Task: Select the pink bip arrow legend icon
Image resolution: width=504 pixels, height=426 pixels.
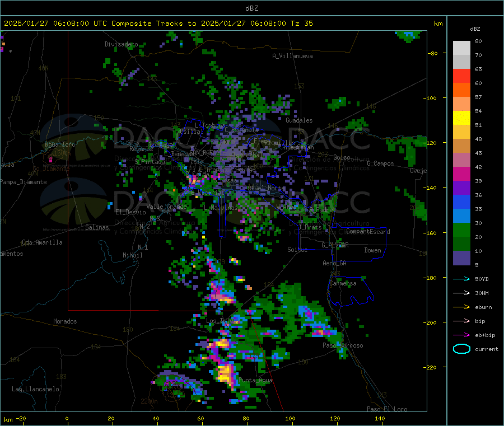Action: pyautogui.click(x=461, y=321)
